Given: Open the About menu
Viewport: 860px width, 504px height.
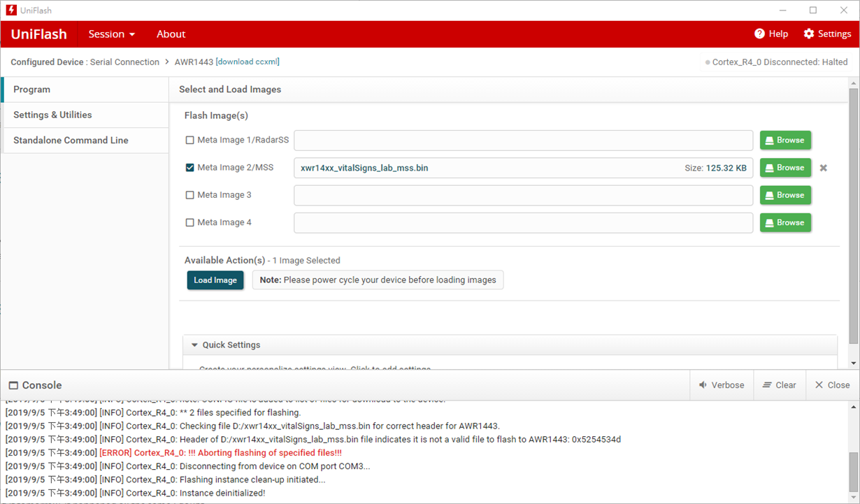Looking at the screenshot, I should pyautogui.click(x=171, y=34).
